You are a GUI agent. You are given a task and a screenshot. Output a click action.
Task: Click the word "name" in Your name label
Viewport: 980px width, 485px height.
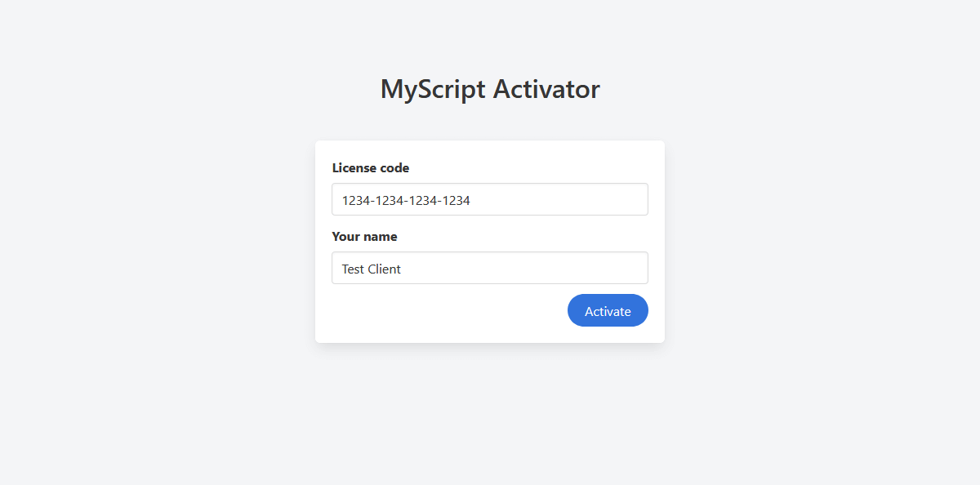point(380,237)
